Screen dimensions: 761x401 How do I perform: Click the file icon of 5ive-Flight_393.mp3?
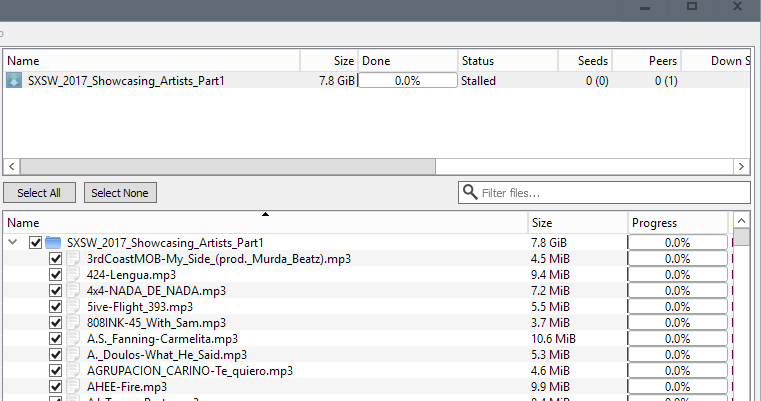coord(73,307)
